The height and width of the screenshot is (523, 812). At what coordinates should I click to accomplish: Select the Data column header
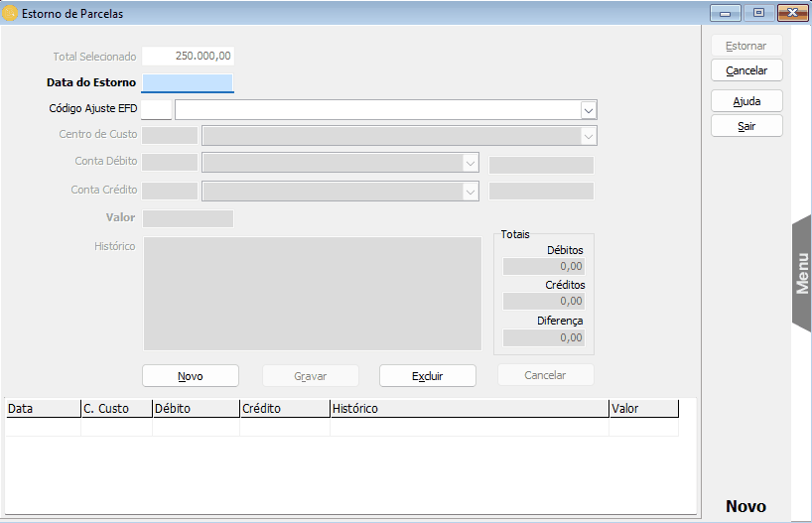point(42,409)
